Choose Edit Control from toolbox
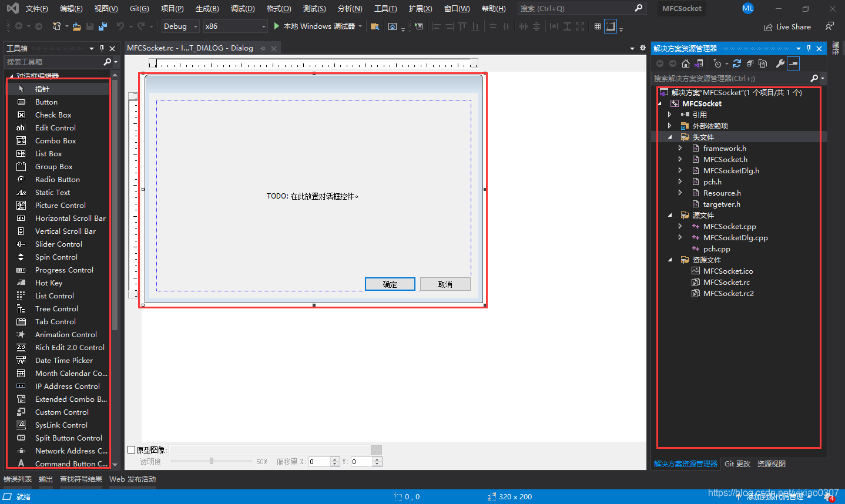This screenshot has height=504, width=845. click(x=58, y=127)
